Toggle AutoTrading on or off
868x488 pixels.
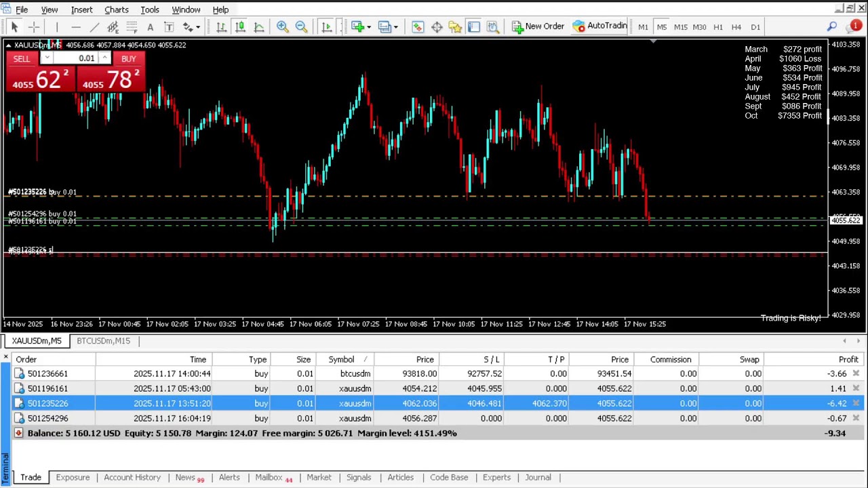point(599,27)
